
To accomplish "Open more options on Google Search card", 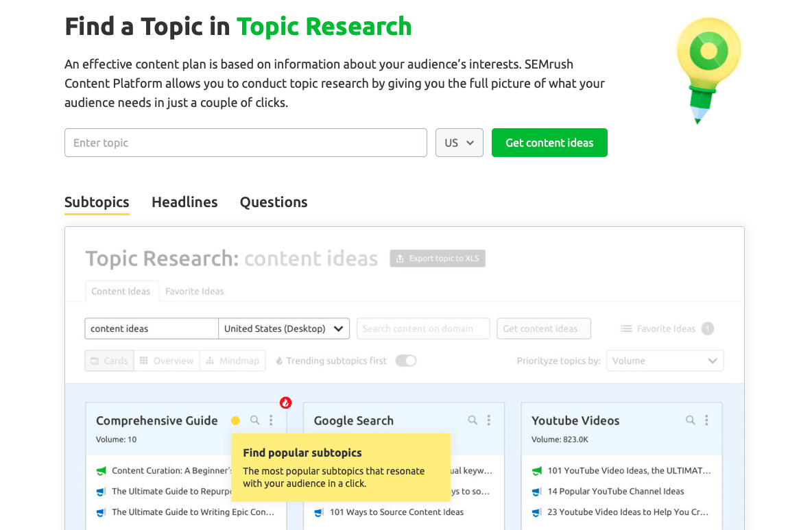I will pos(489,420).
